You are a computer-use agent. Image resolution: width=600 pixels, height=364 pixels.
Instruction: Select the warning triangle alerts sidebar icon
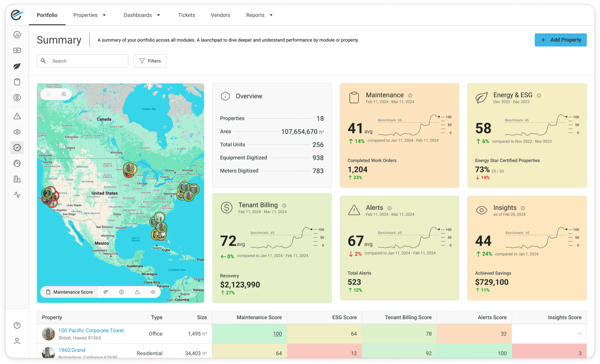click(x=17, y=116)
